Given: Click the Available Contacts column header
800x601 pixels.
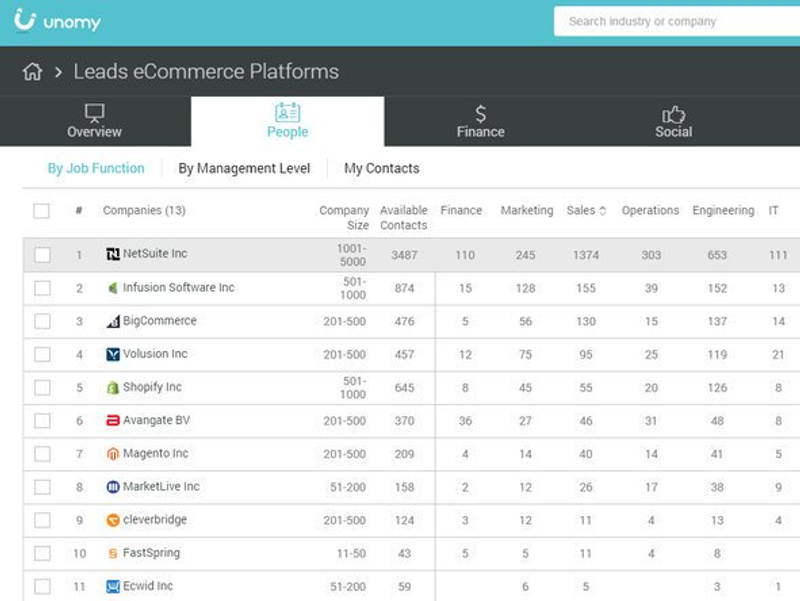Looking at the screenshot, I should pos(404,218).
